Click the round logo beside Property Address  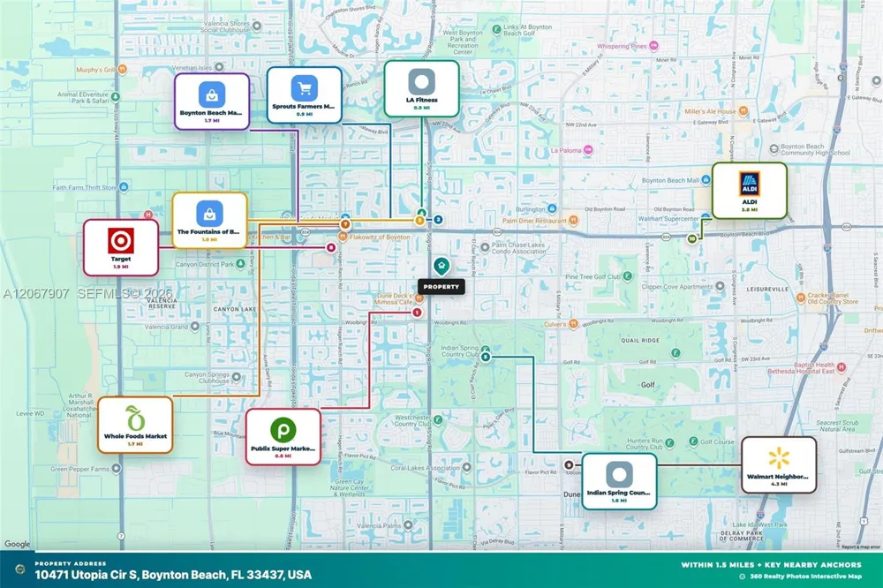(20, 569)
